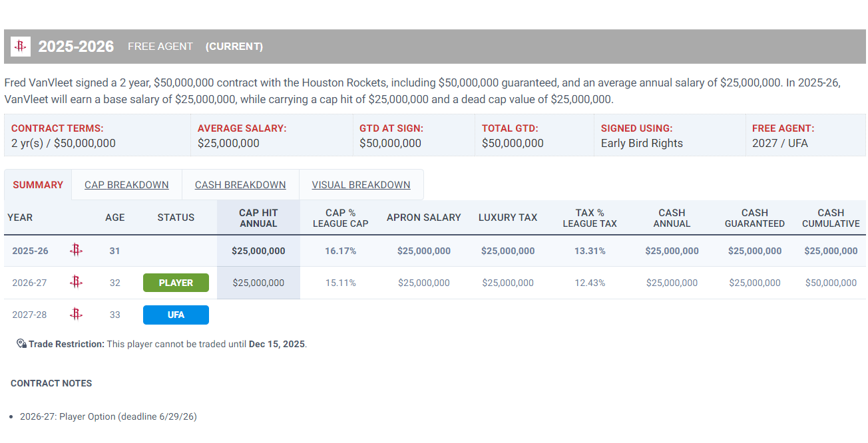Click the GTD AT SIGN label

(x=391, y=128)
